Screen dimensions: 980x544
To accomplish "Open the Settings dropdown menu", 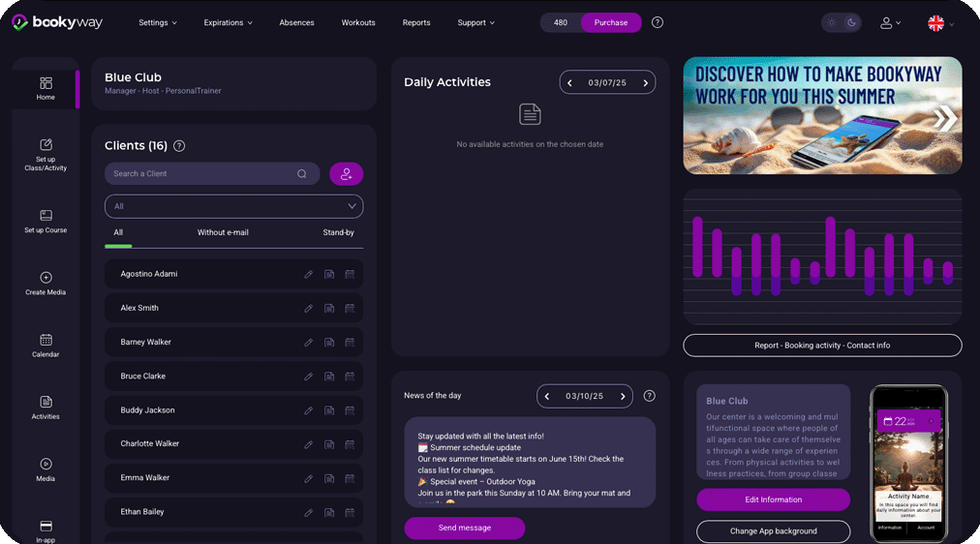I will pos(158,22).
